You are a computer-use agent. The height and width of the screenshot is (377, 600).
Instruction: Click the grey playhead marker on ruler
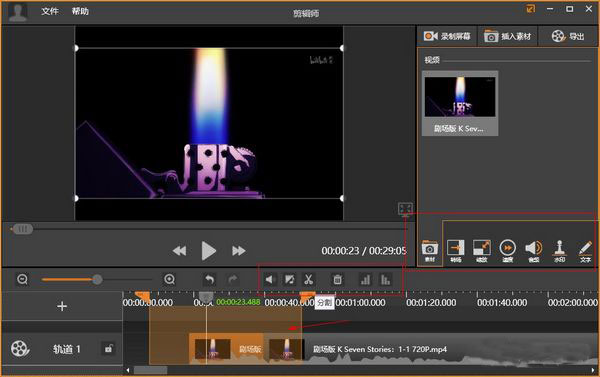coord(206,297)
